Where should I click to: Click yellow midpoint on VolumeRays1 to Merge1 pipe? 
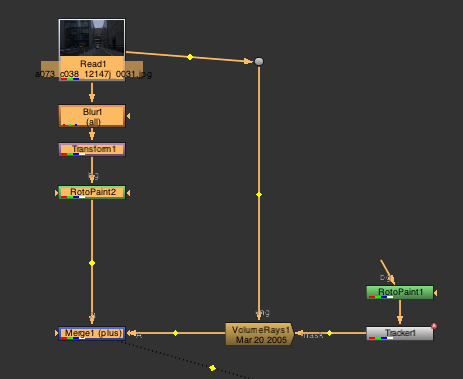176,333
